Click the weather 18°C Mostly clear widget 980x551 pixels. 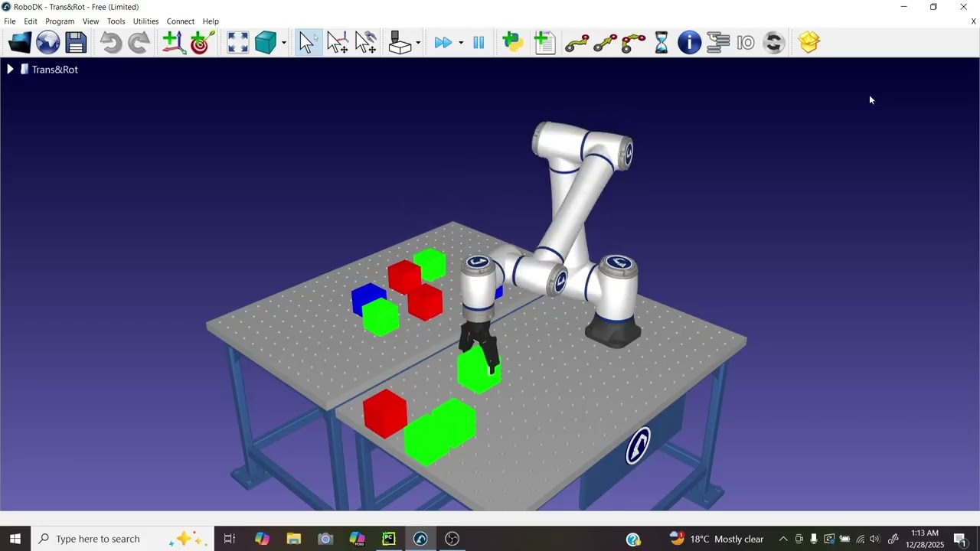click(717, 539)
